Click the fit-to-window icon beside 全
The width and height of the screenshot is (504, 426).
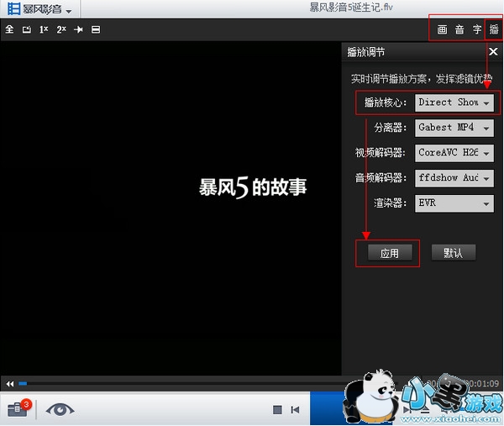(x=27, y=30)
